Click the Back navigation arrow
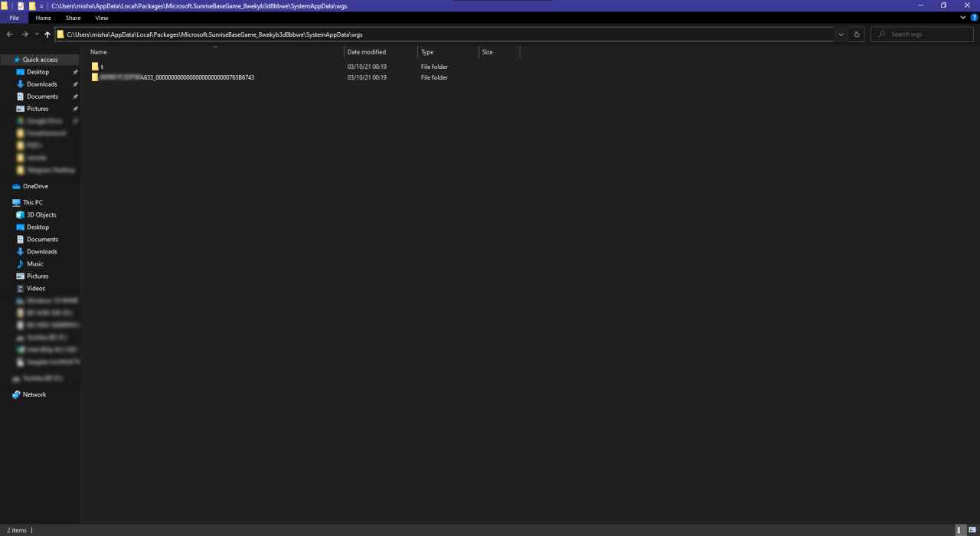 tap(9, 34)
